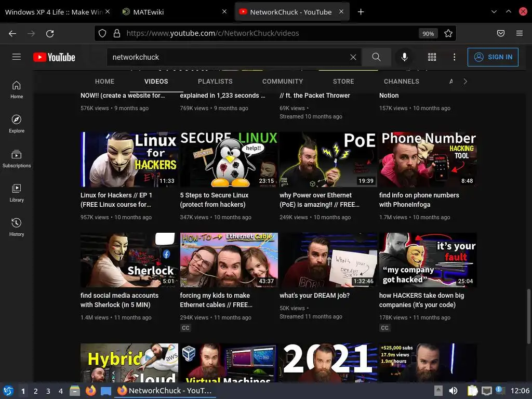Open Explore in the sidebar
532x399 pixels.
click(17, 124)
